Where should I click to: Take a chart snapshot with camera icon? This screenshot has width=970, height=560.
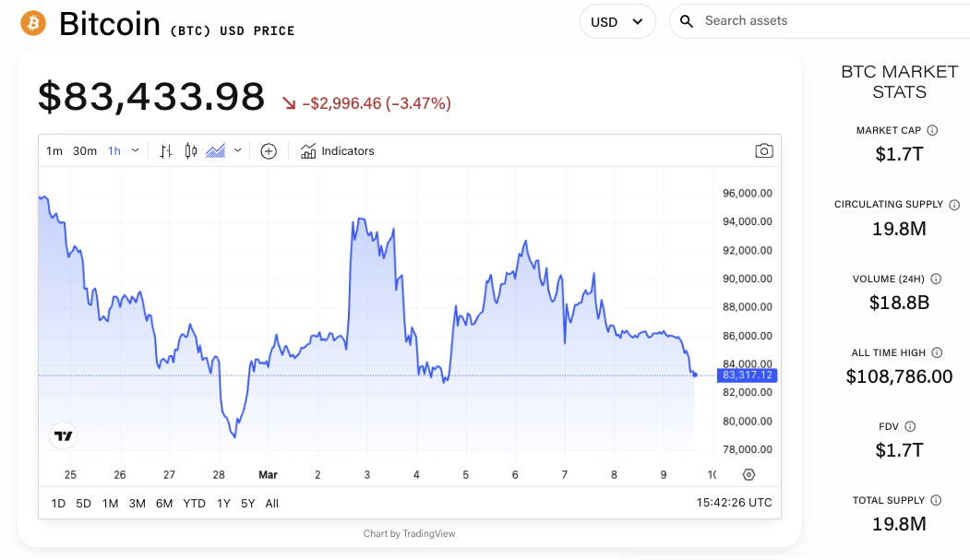tap(763, 151)
